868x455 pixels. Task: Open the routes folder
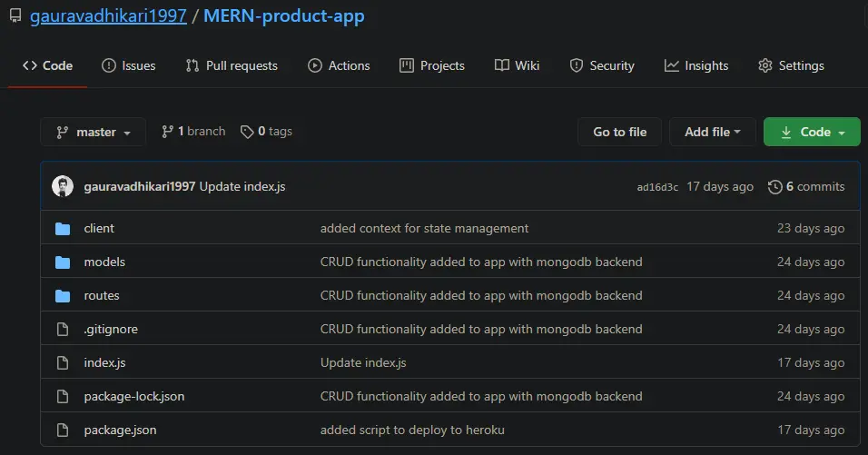(x=102, y=295)
